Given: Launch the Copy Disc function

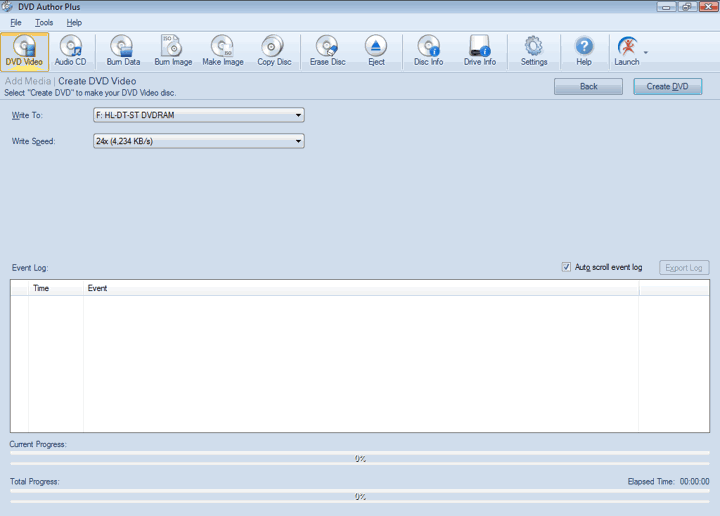Looking at the screenshot, I should [x=273, y=51].
